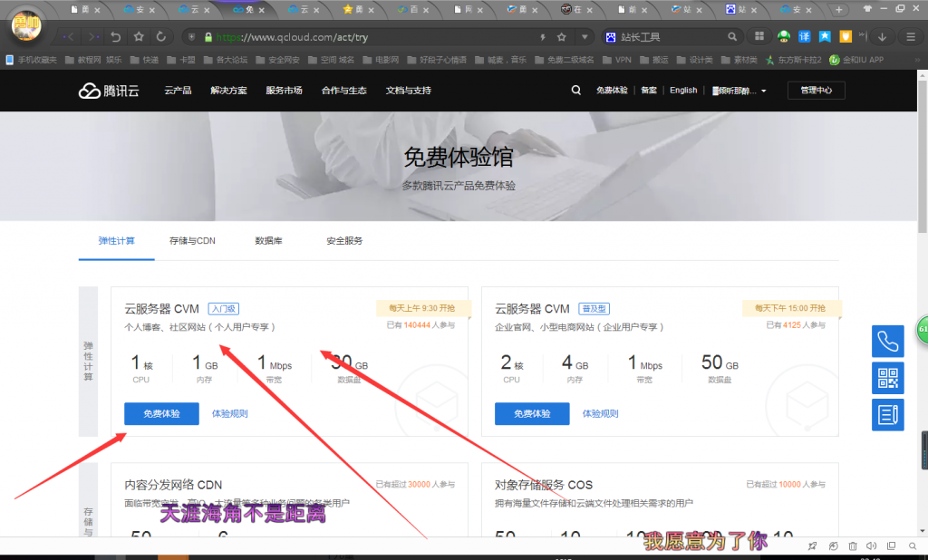Open the address bar dropdown arrow
The image size is (928, 560).
pyautogui.click(x=585, y=37)
